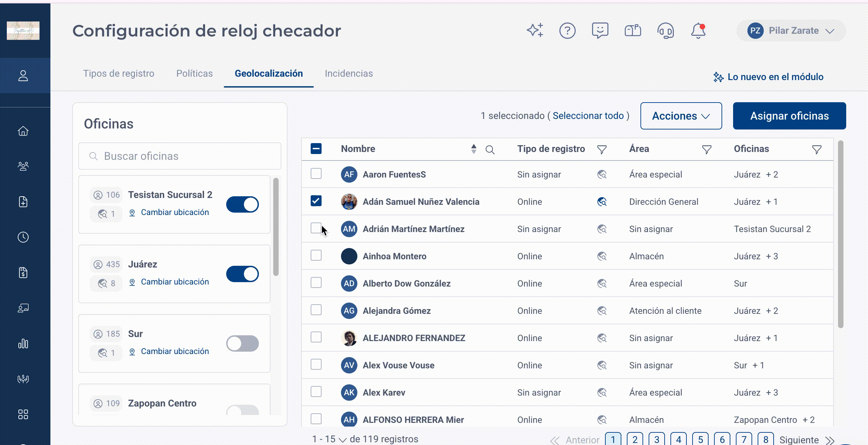The width and height of the screenshot is (868, 445).
Task: Open the Acciones dropdown
Action: [681, 116]
